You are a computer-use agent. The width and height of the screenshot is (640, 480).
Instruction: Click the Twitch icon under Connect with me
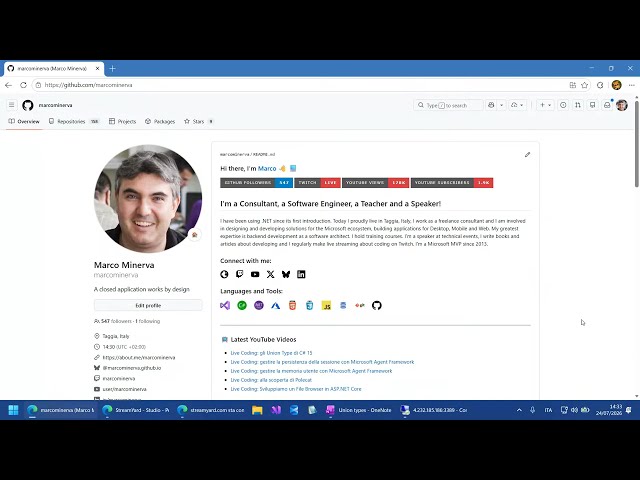(240, 274)
